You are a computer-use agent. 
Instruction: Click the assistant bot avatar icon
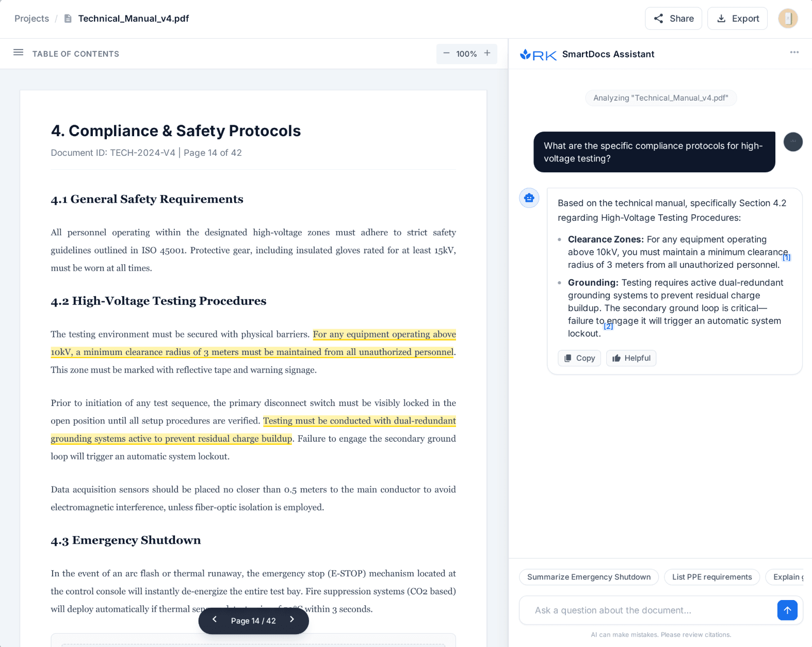click(x=529, y=198)
